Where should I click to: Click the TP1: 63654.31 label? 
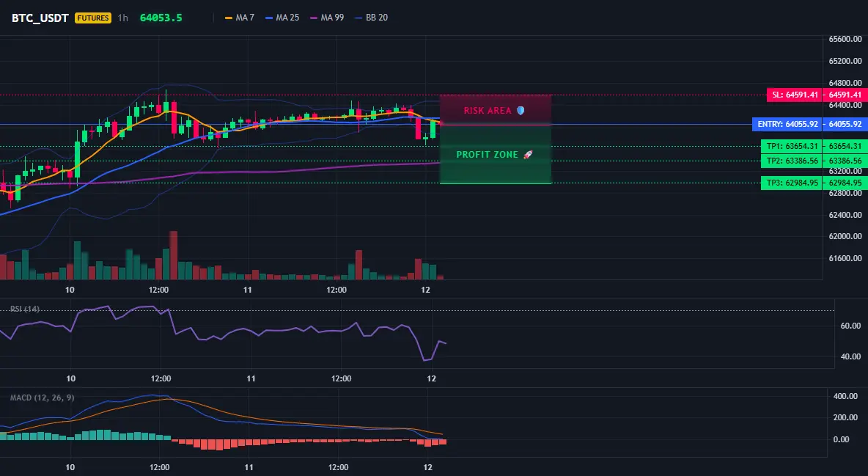point(792,146)
